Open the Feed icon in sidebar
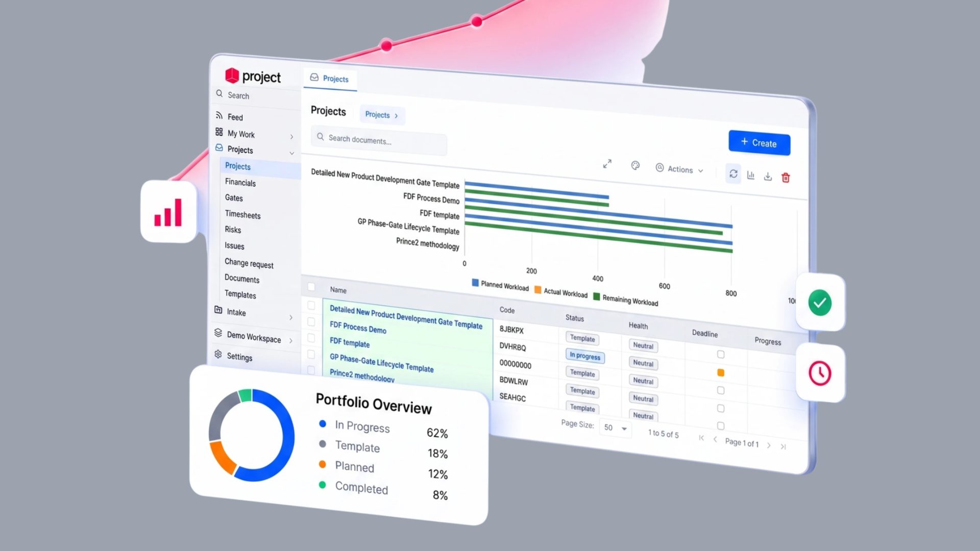 pos(219,115)
